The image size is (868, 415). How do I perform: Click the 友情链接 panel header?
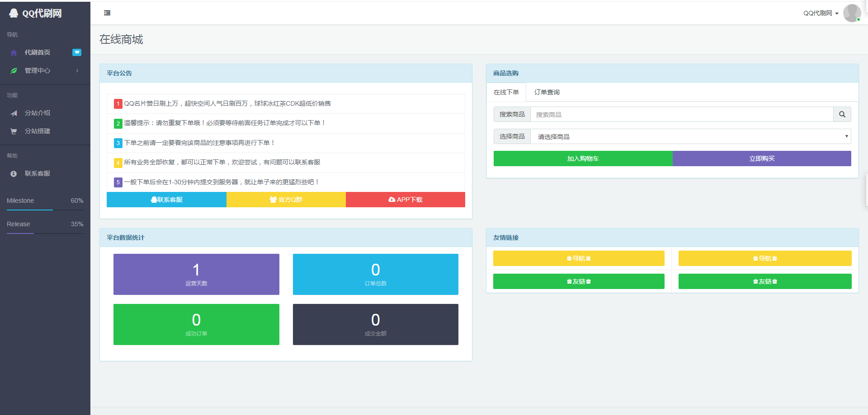[x=672, y=238]
